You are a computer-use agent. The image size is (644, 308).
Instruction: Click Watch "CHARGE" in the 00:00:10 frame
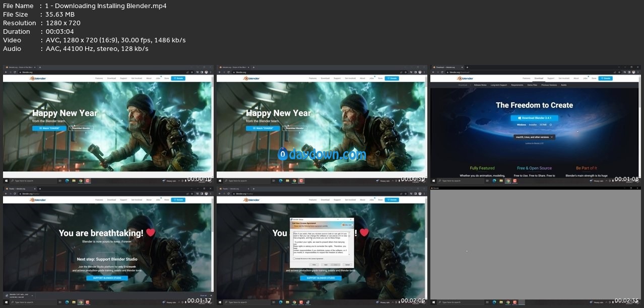[x=50, y=128]
